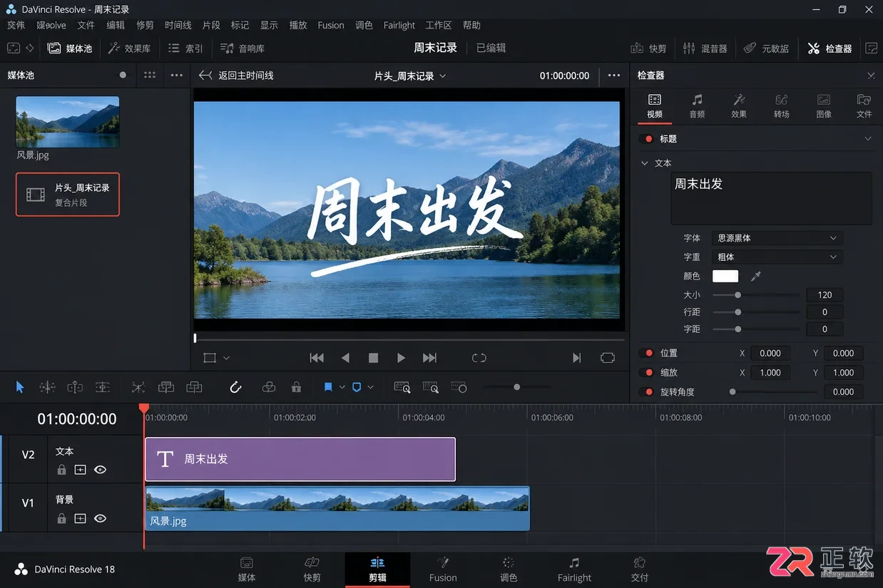Open the marker color dropdown arrow
The height and width of the screenshot is (588, 883).
click(x=371, y=387)
